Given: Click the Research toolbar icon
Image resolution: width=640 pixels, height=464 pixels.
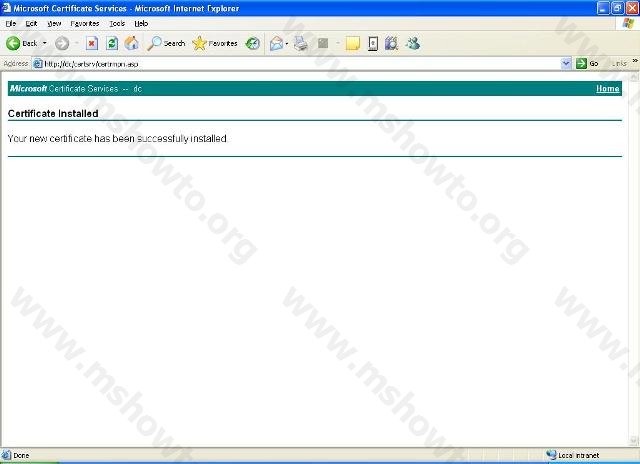Looking at the screenshot, I should tap(373, 43).
